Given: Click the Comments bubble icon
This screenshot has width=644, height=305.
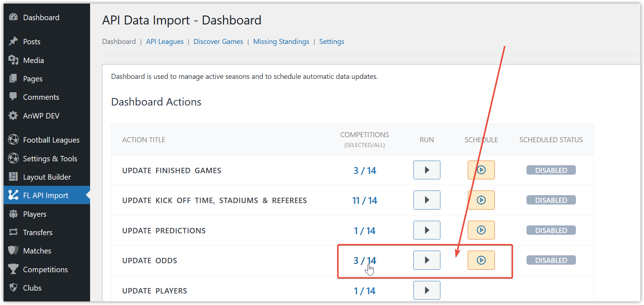Looking at the screenshot, I should point(13,97).
